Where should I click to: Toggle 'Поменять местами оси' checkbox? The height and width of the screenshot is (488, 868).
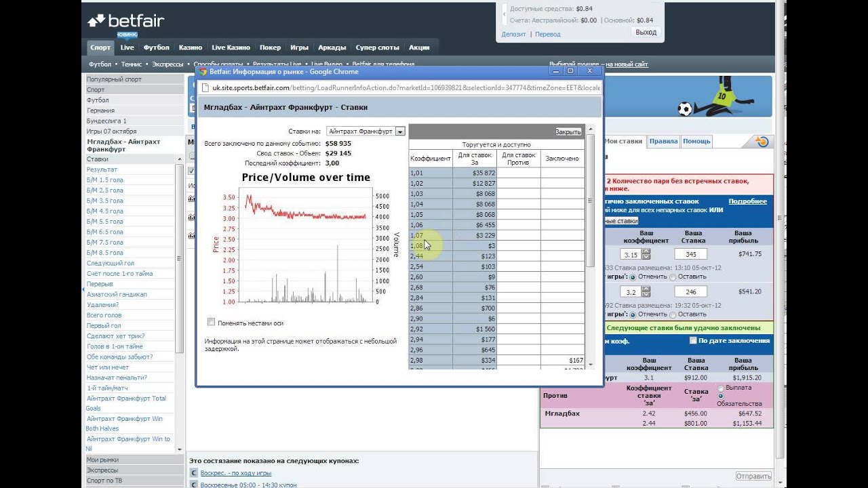[x=211, y=322]
